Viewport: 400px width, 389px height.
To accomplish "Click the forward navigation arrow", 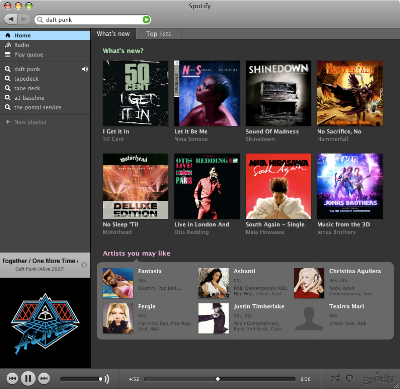I will pos(24,19).
